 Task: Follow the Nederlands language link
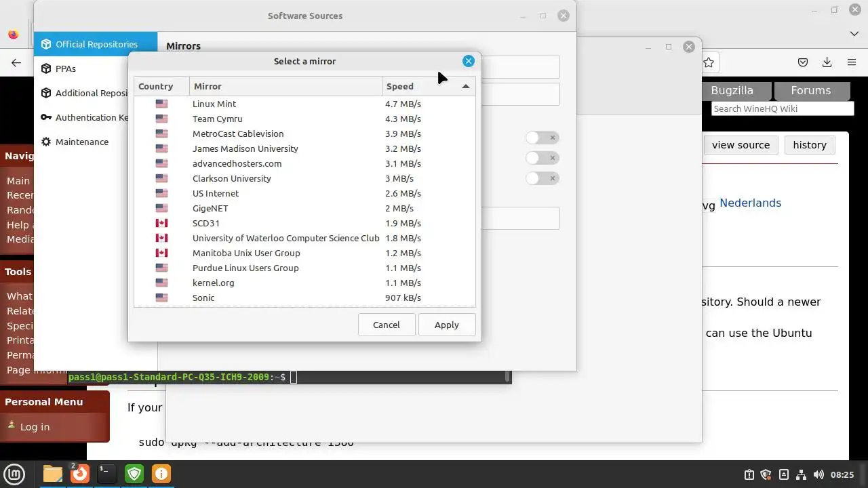(x=750, y=203)
